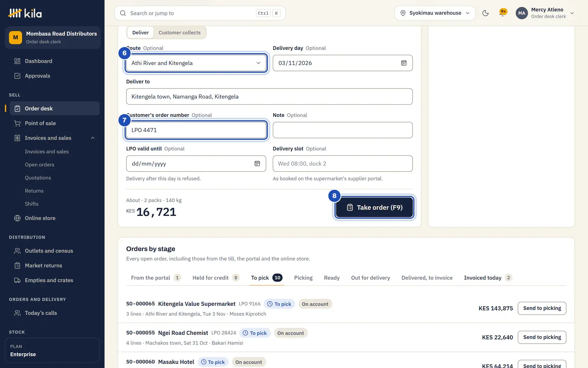Click the Today's calls icon
Screen dimensions: 588x368
(17, 313)
